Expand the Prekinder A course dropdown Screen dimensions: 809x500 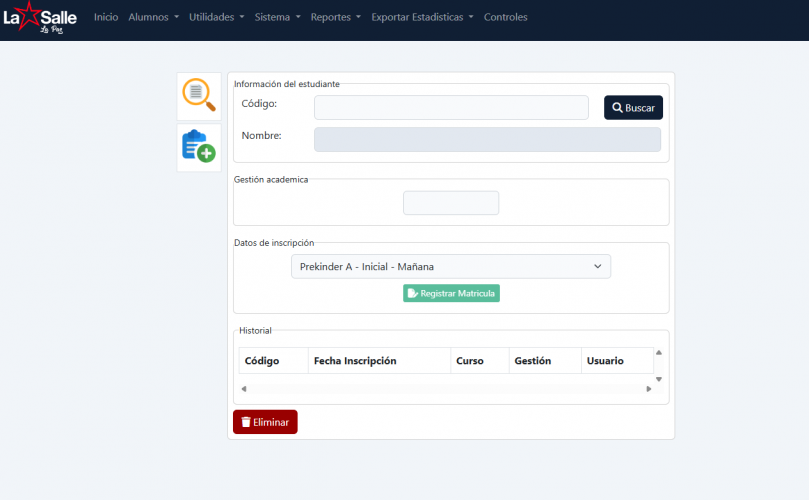(x=450, y=266)
